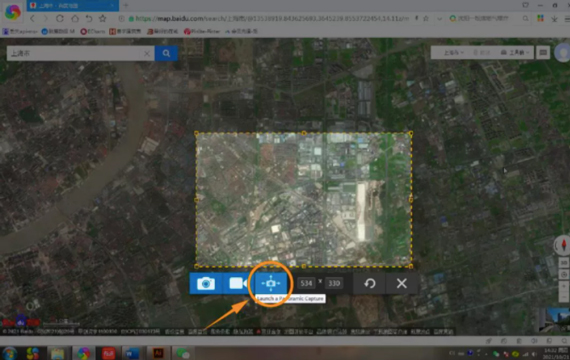This screenshot has width=570, height=360.
Task: Toggle the satellite map thumbnail
Action: [555, 320]
